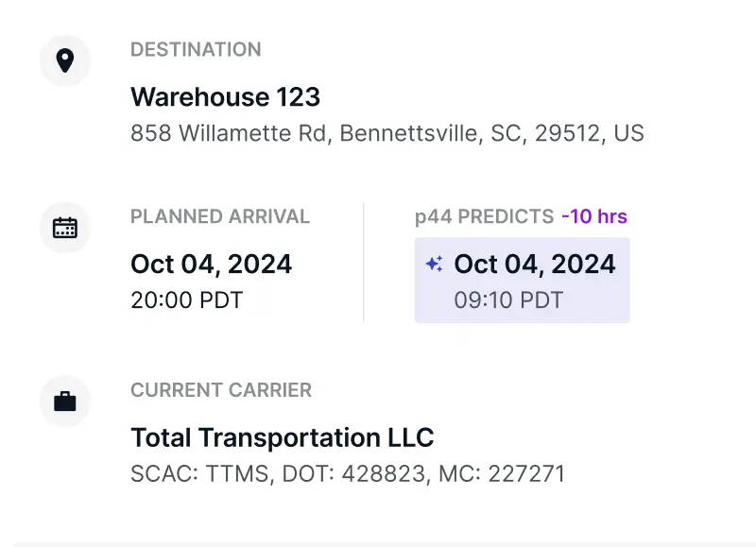Open the Warehouse 123 destination name

[225, 96]
